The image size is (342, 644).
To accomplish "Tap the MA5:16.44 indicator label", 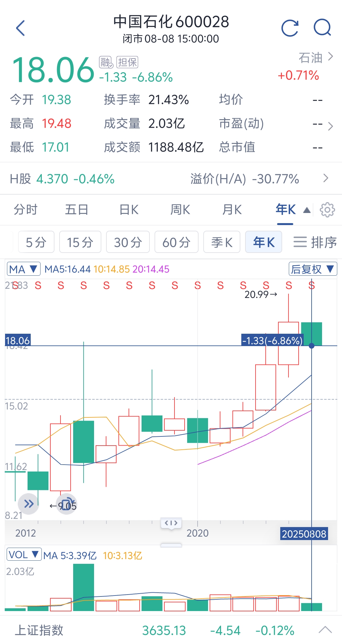I will (x=67, y=269).
